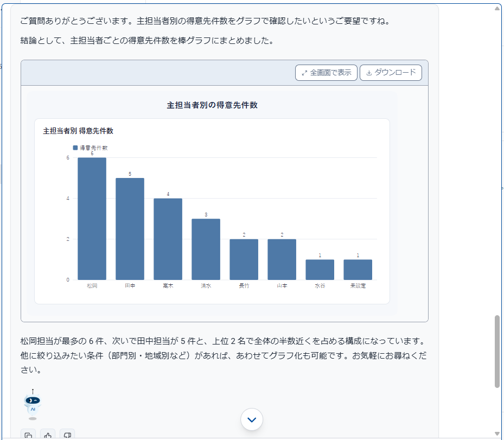Give the response a thumbs up
Viewport: 504px width, 440px height.
click(x=48, y=435)
